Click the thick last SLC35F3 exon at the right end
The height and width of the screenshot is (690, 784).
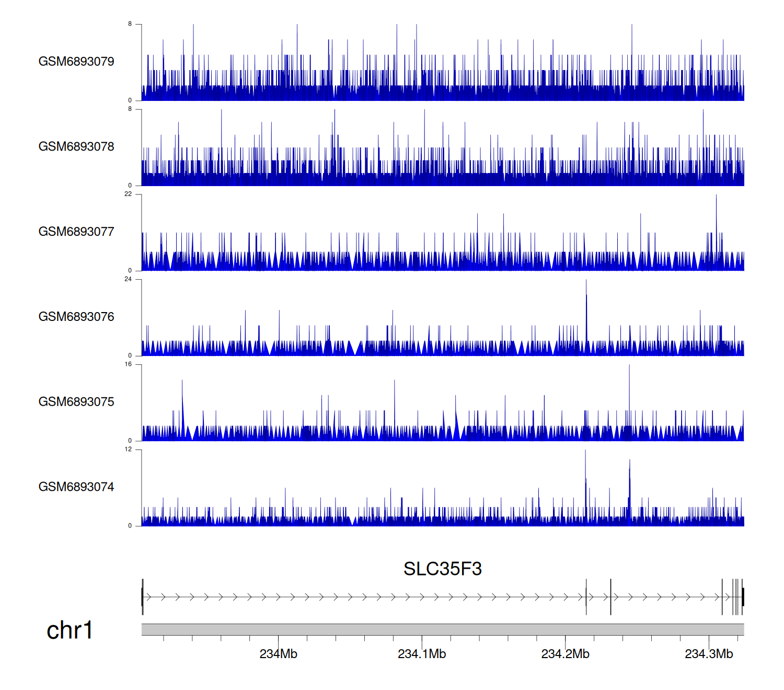743,597
